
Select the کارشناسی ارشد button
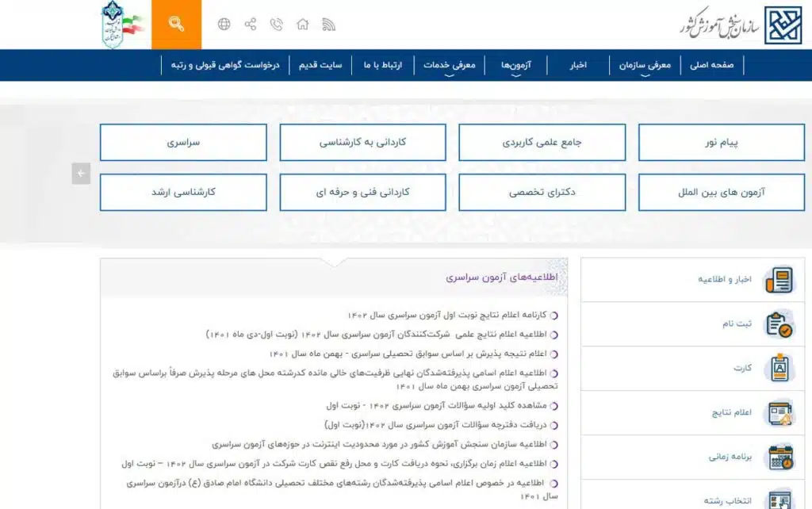click(x=183, y=192)
